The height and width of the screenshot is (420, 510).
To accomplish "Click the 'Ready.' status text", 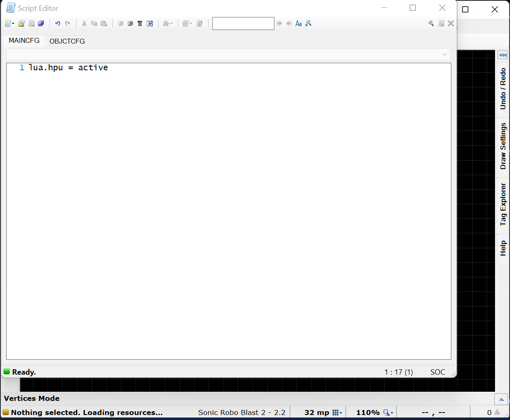I will coord(24,372).
